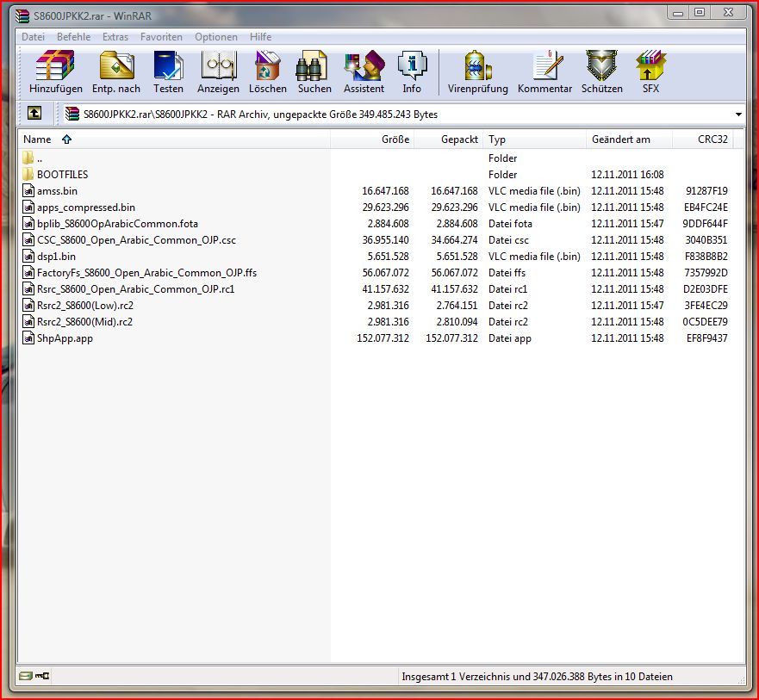
Task: Open the Favoriten menu
Action: [x=161, y=37]
